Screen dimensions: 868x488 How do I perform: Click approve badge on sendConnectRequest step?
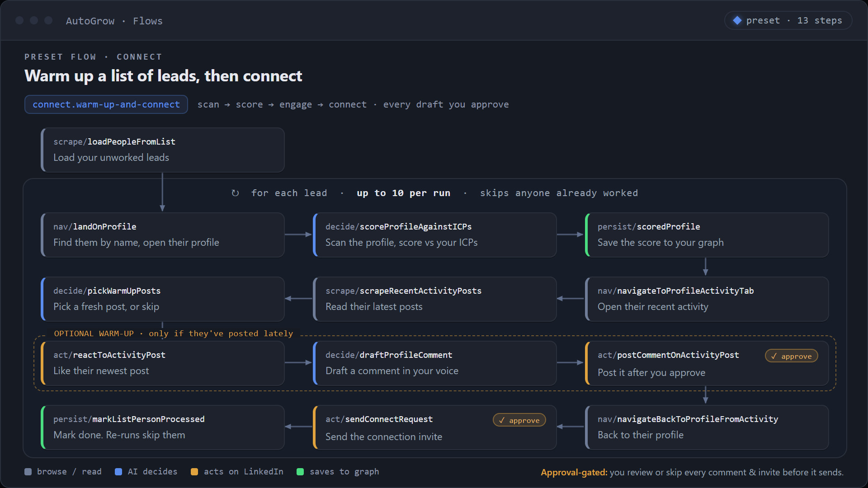point(519,420)
